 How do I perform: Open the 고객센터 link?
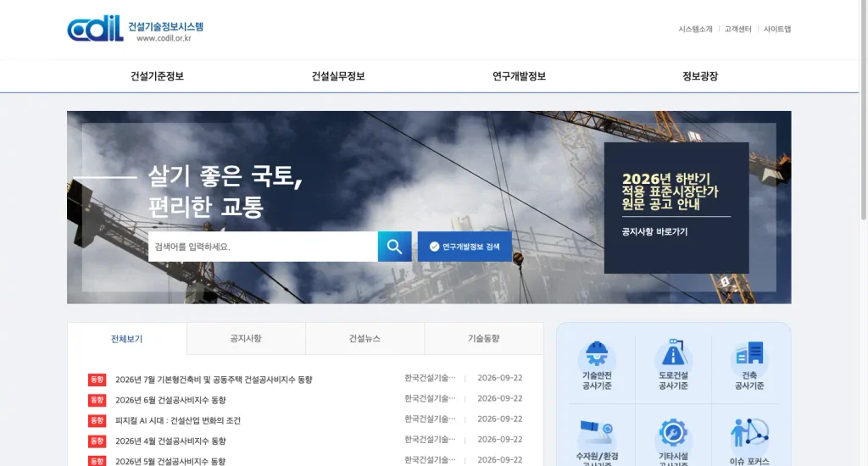738,30
